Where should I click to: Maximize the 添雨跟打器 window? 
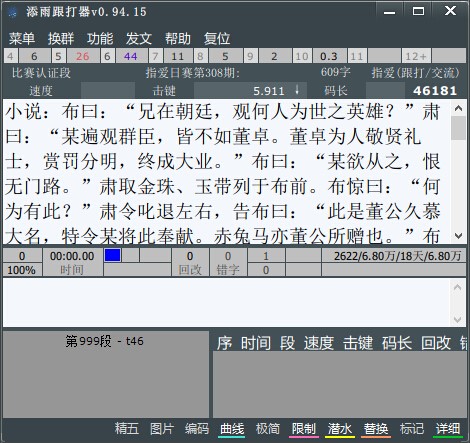coord(418,11)
